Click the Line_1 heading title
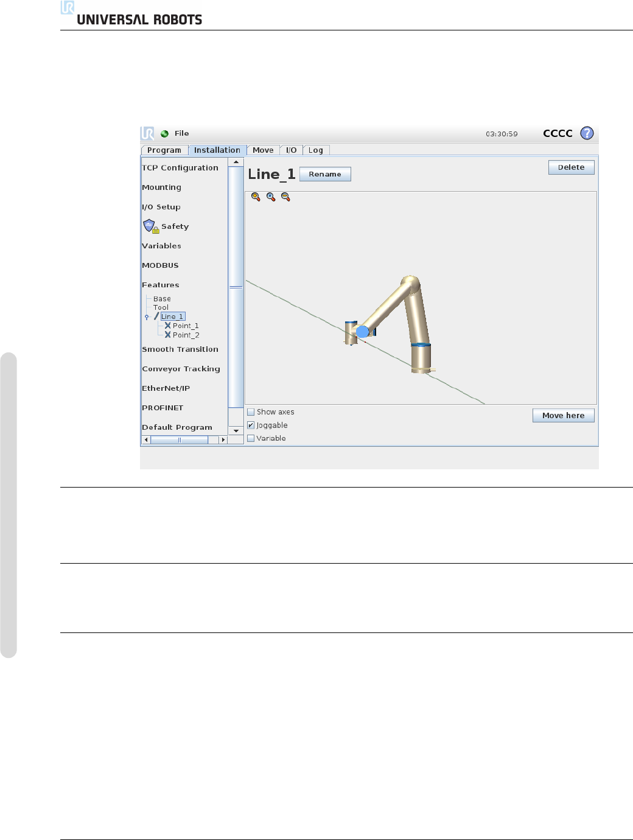Screen dimensions: 633x840 pos(271,174)
